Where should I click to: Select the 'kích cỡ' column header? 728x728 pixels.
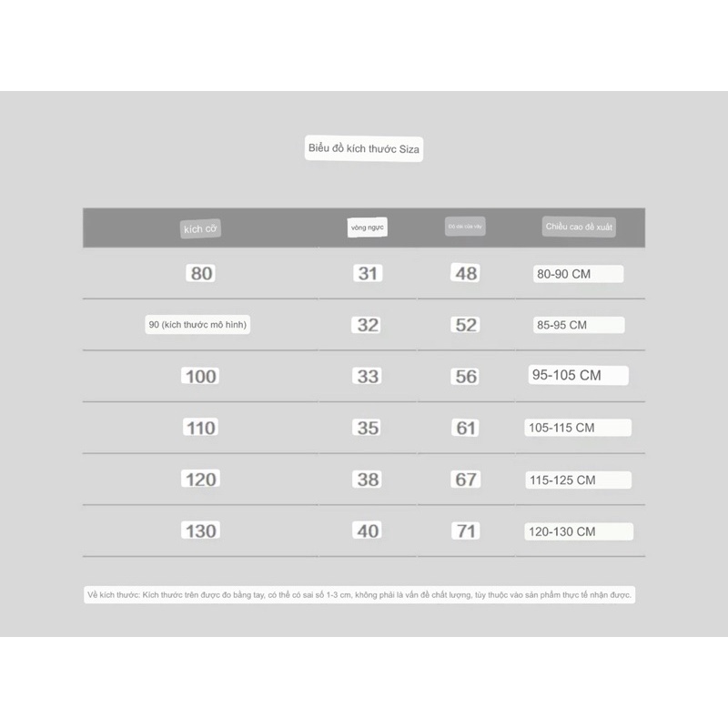[200, 229]
